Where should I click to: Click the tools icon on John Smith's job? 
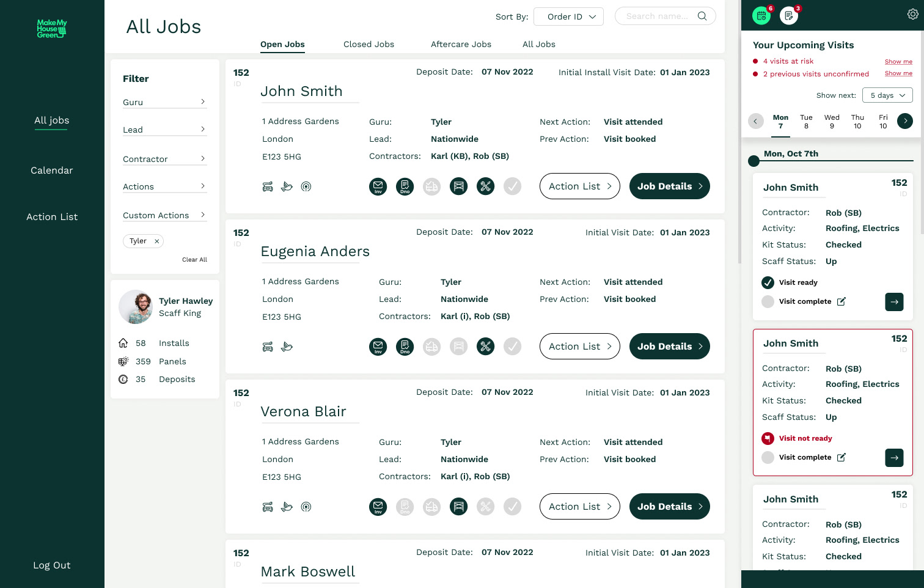tap(486, 186)
